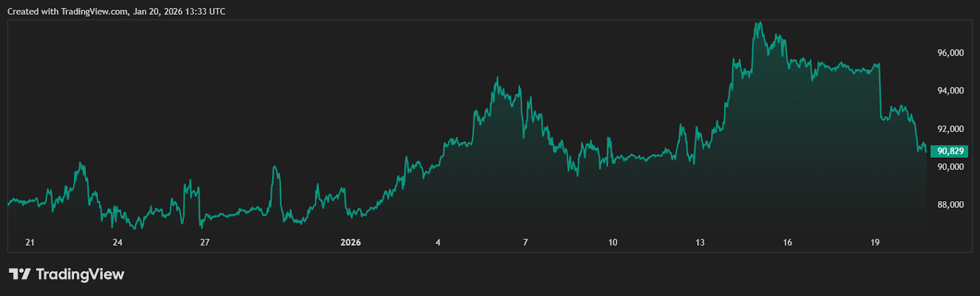Select the 16 date marker on time axis
980x296 pixels.
click(788, 243)
